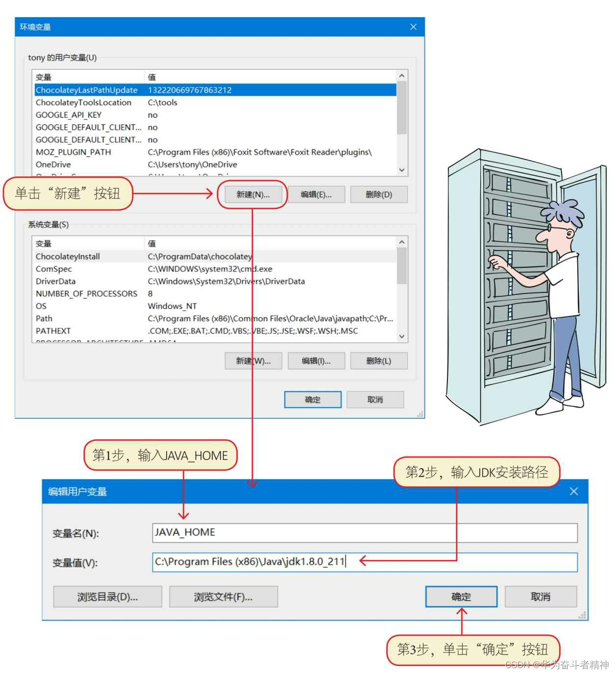Screen dimensions: 616x674
Task: Click the down scroll arrow of system variables list
Action: tap(401, 337)
